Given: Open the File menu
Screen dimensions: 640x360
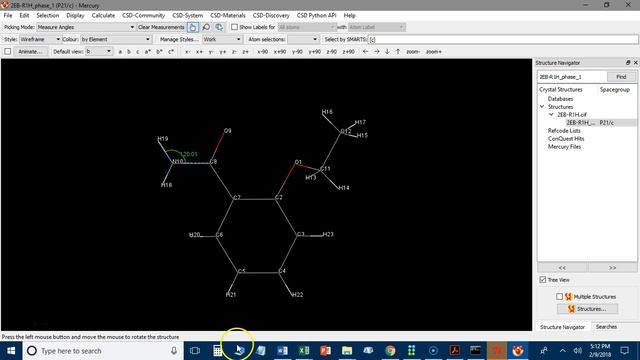Looking at the screenshot, I should click(x=8, y=15).
